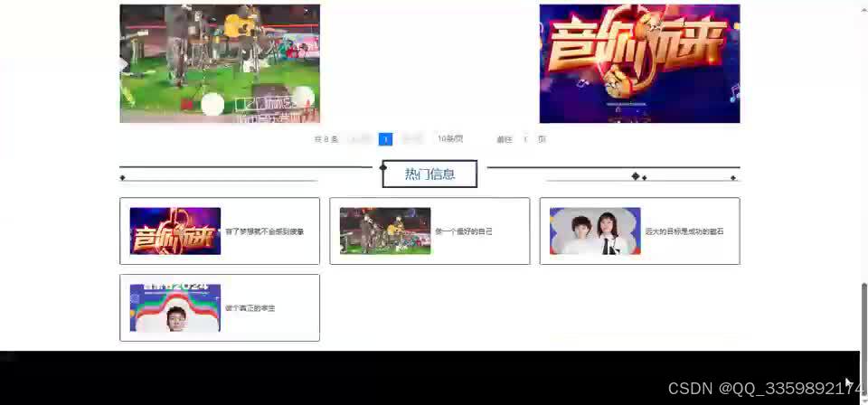The height and width of the screenshot is (405, 868).
Task: Go to the next page with the arrow after page 1
Action: click(412, 139)
